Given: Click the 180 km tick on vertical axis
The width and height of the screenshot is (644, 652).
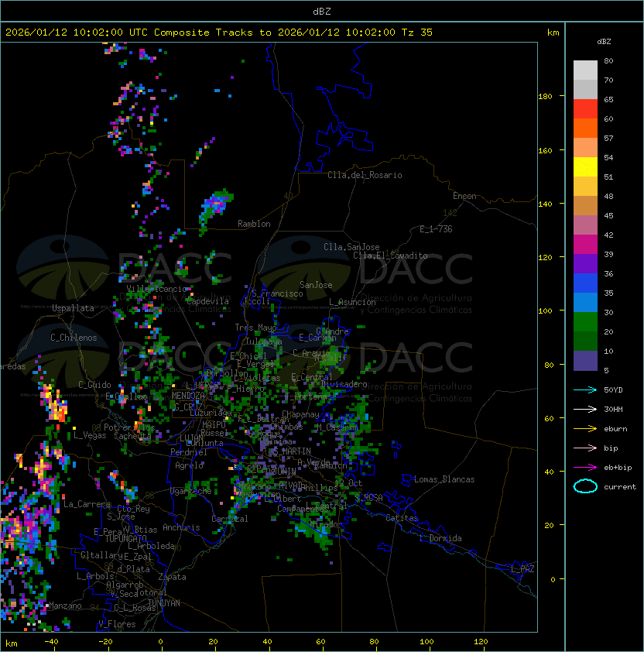Looking at the screenshot, I should point(545,97).
